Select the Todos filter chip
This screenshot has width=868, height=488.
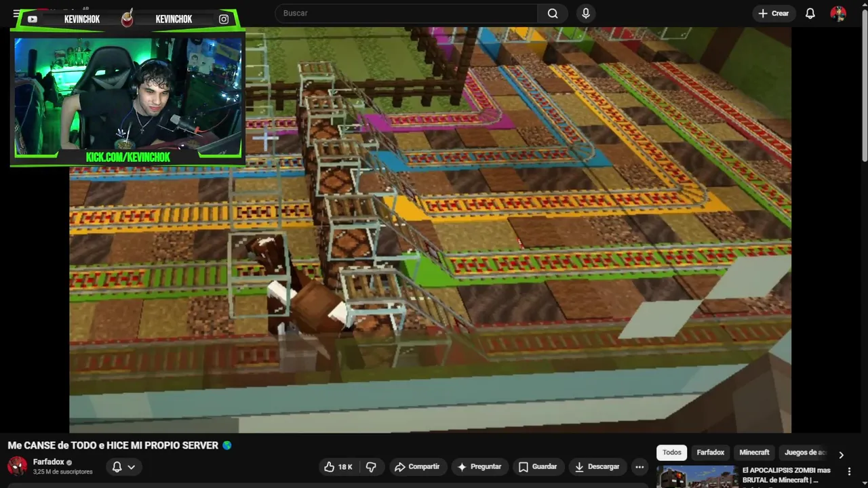click(672, 453)
